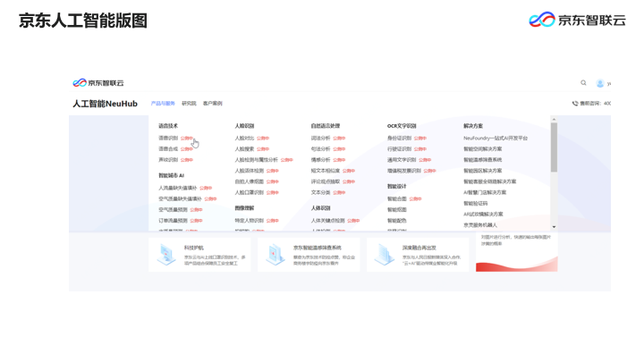This screenshot has width=644, height=362.
Task: Open the 智能空间解决方案 link
Action: [x=483, y=149]
